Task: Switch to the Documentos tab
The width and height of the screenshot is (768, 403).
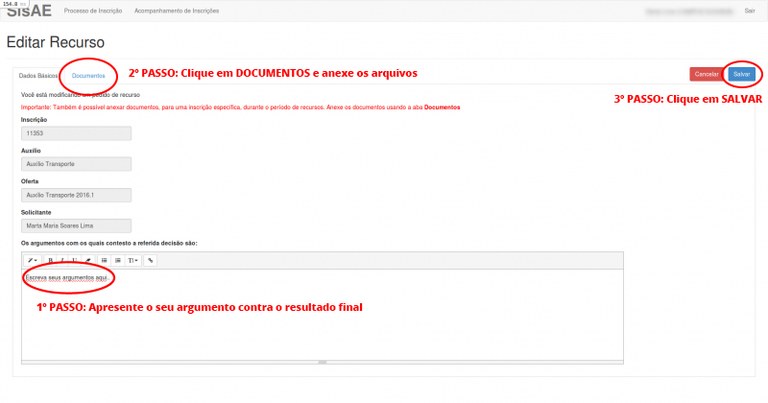Action: point(88,76)
